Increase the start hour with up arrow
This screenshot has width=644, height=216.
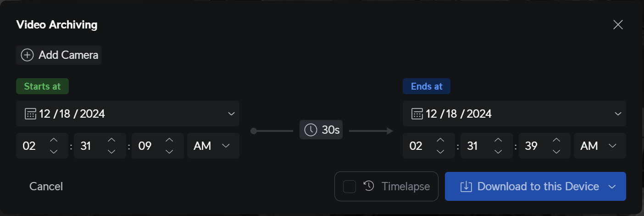(x=54, y=140)
